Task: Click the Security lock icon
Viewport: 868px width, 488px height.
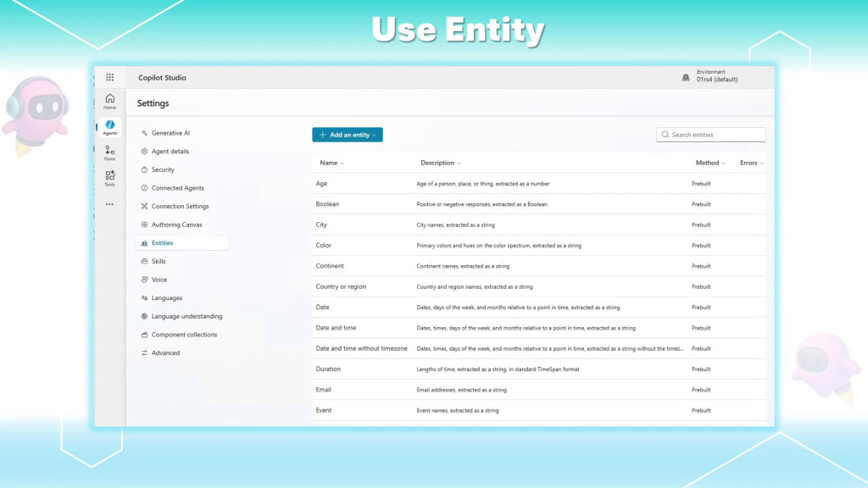Action: [144, 169]
